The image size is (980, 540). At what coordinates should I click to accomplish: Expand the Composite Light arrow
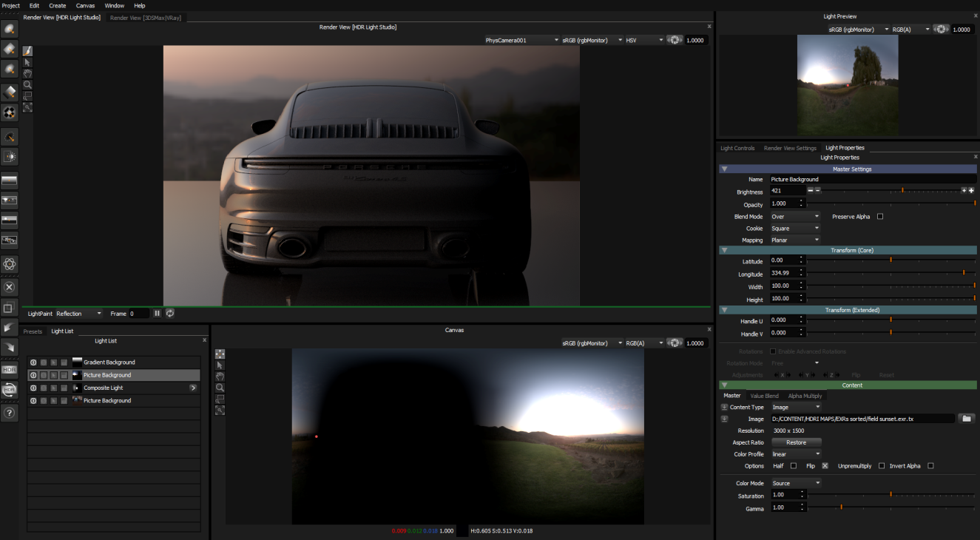pos(193,388)
